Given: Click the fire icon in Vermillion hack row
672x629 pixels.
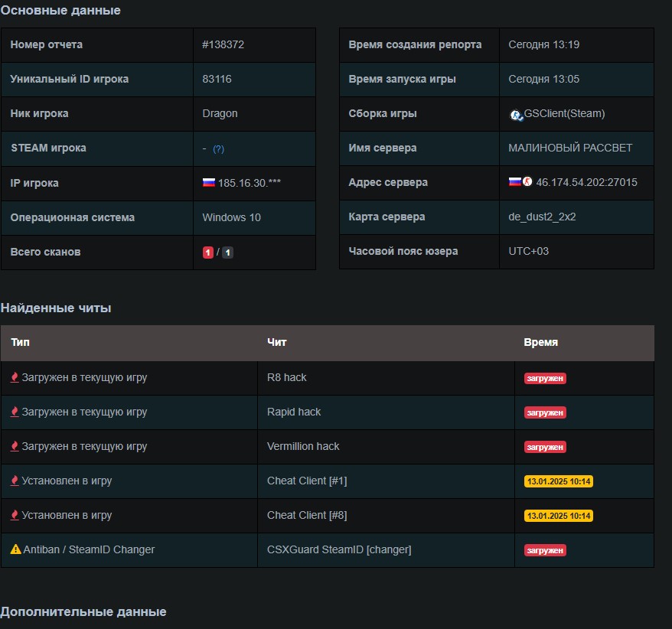Looking at the screenshot, I should tap(15, 446).
